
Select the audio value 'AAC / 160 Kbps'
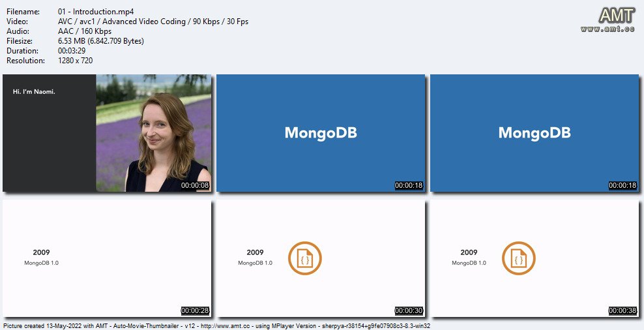[x=85, y=31]
